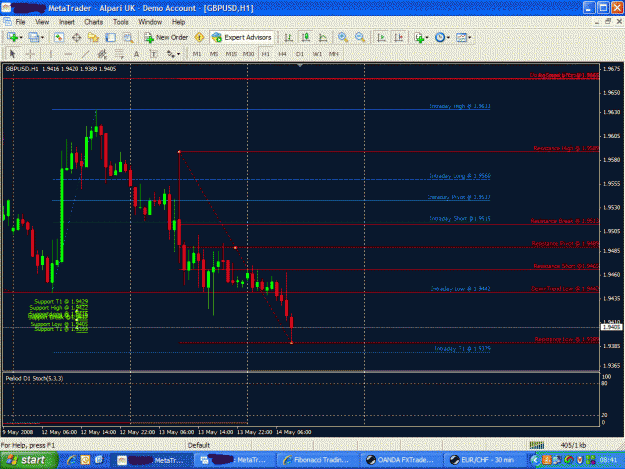The height and width of the screenshot is (469, 625).
Task: Click the 405/1 kb connection status
Action: point(573,445)
